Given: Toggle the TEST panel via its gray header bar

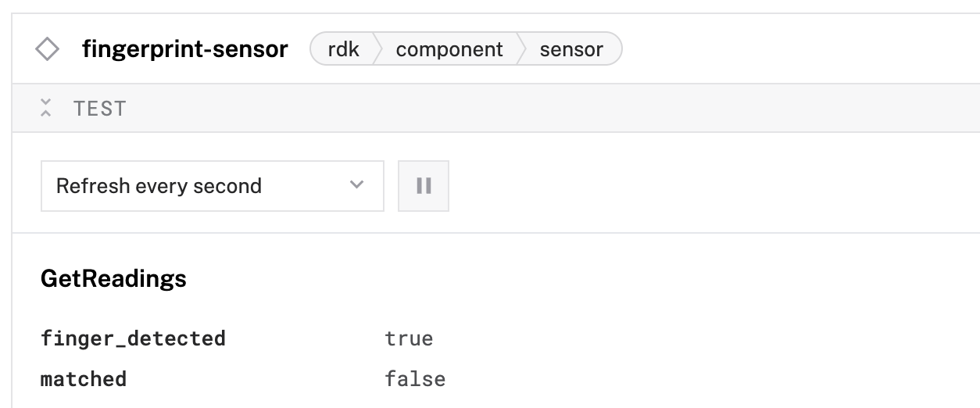Looking at the screenshot, I should [x=495, y=108].
